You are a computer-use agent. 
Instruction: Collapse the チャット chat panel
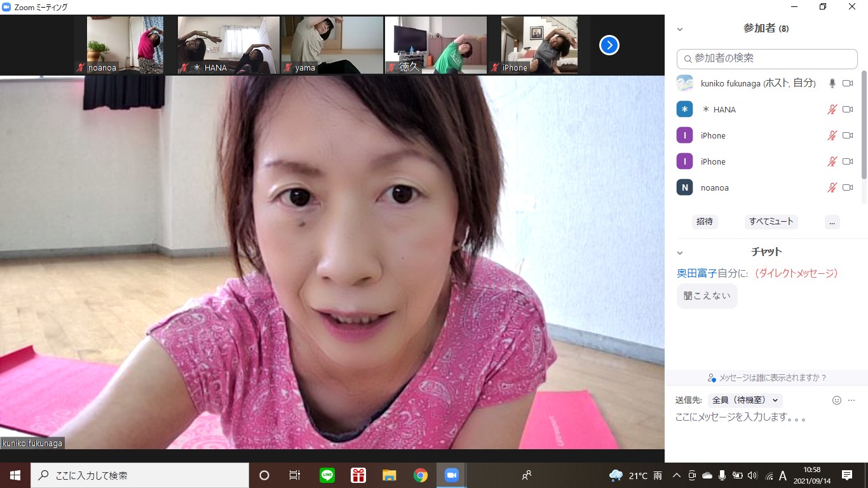[680, 252]
